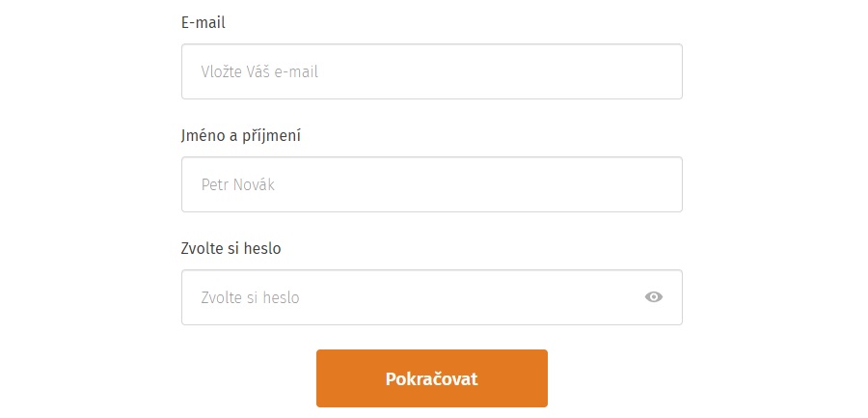The height and width of the screenshot is (418, 868).
Task: Select the Jméno a příjmení text box
Action: pyautogui.click(x=432, y=184)
